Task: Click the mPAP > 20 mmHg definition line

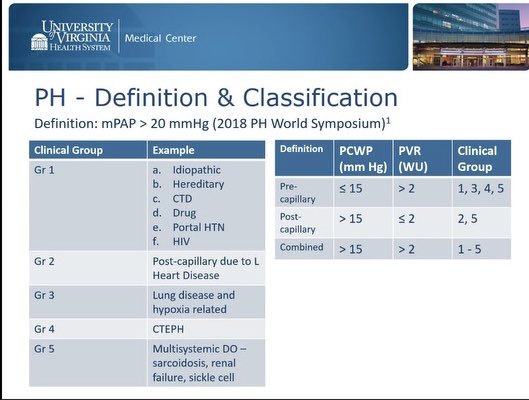Action: pos(212,123)
